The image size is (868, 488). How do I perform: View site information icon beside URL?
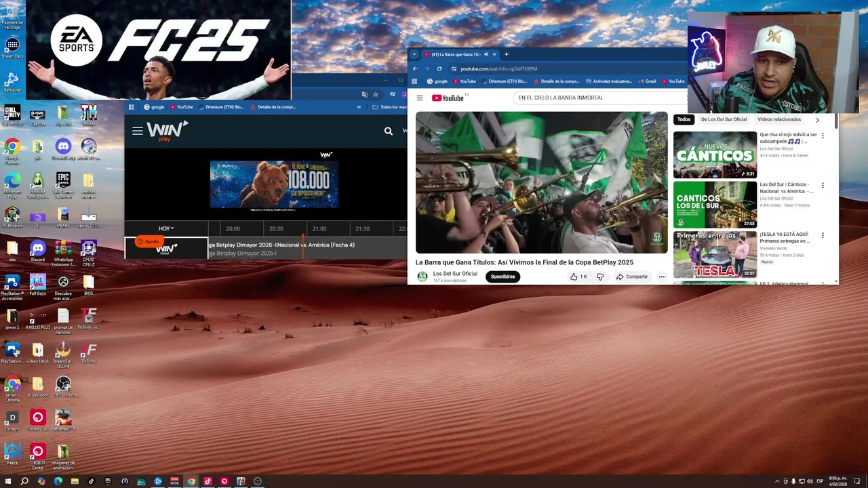(454, 68)
